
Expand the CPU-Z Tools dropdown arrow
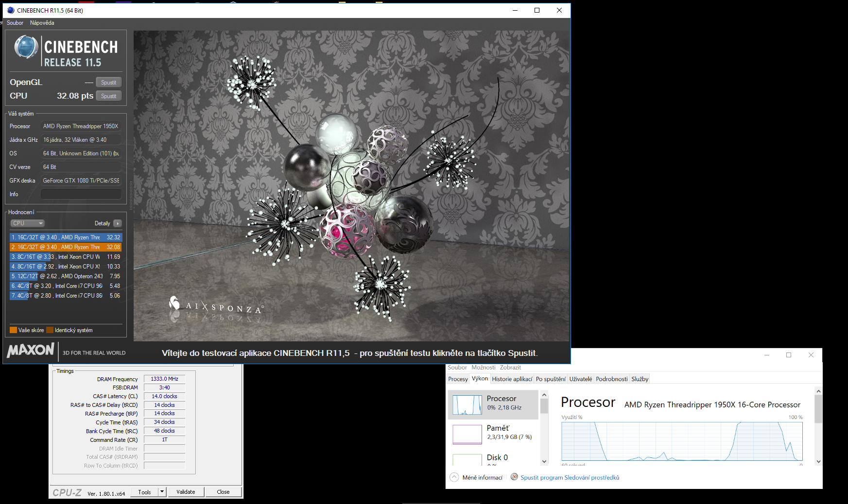[x=162, y=492]
